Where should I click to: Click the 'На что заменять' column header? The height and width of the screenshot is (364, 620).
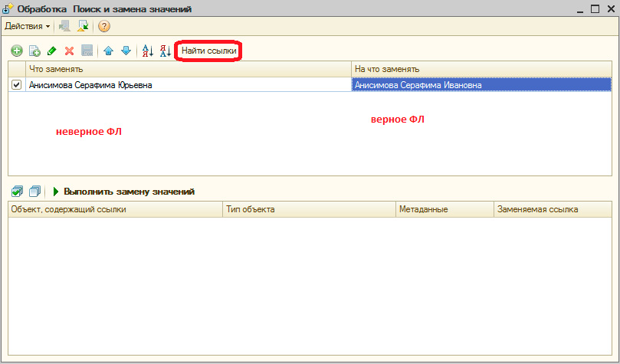point(481,69)
